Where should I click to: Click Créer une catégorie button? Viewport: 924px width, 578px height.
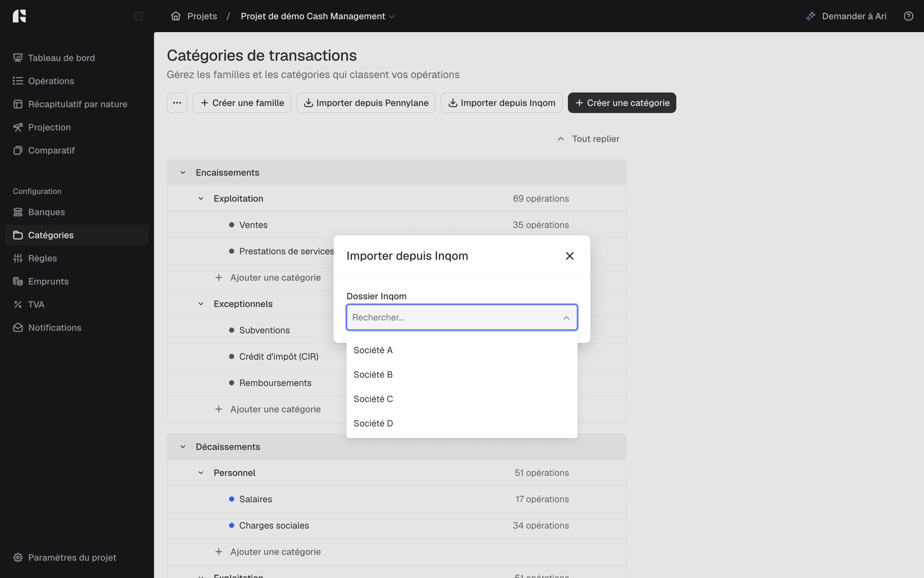(621, 103)
